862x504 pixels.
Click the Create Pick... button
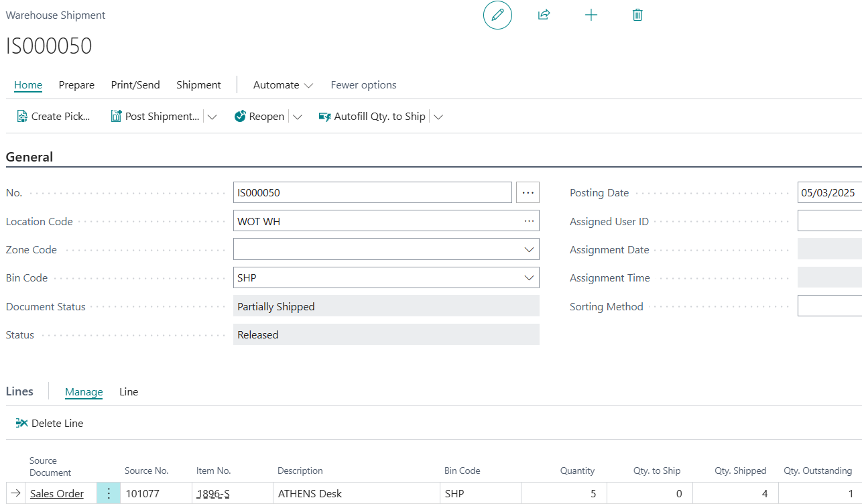(54, 117)
